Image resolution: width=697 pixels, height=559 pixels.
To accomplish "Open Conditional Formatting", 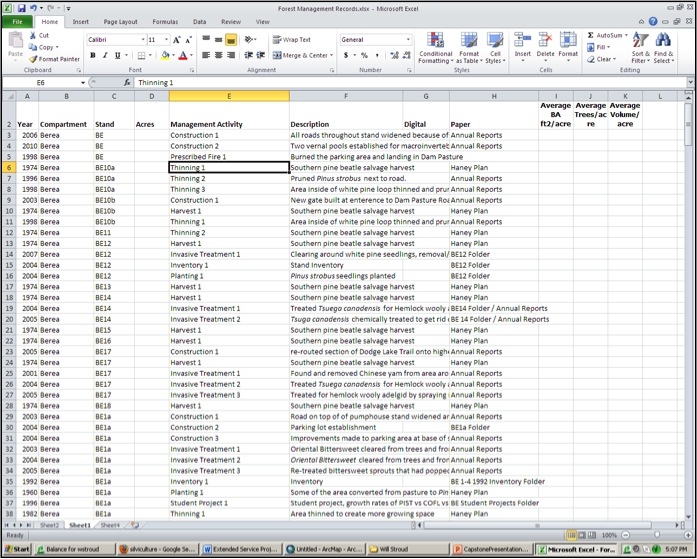I will 436,48.
